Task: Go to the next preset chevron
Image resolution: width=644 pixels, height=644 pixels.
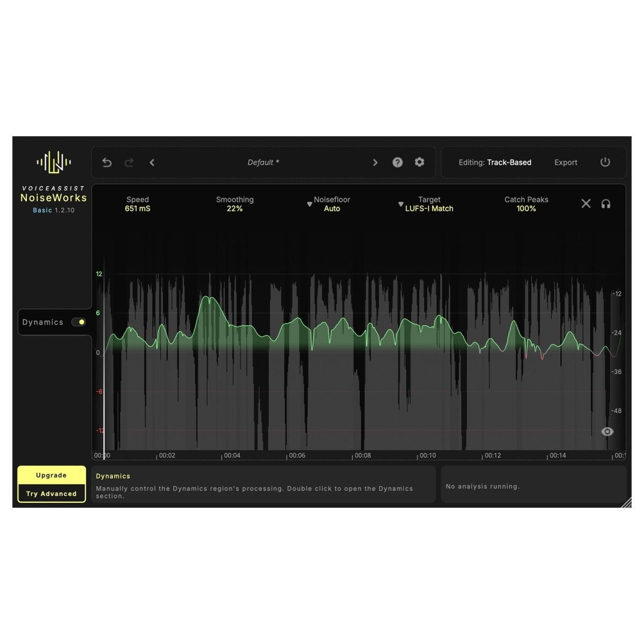Action: point(375,163)
